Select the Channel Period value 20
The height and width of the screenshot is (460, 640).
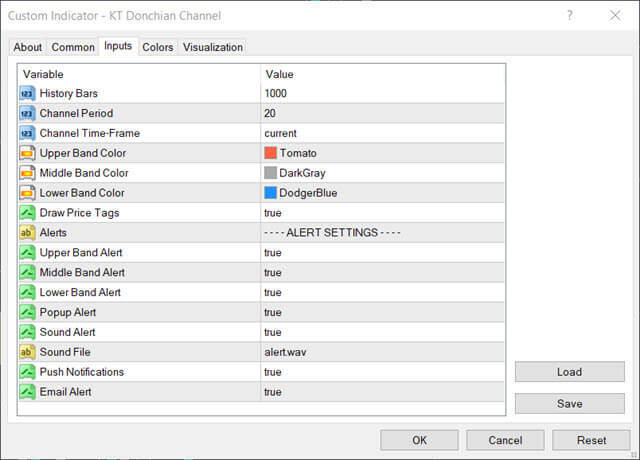pyautogui.click(x=270, y=113)
